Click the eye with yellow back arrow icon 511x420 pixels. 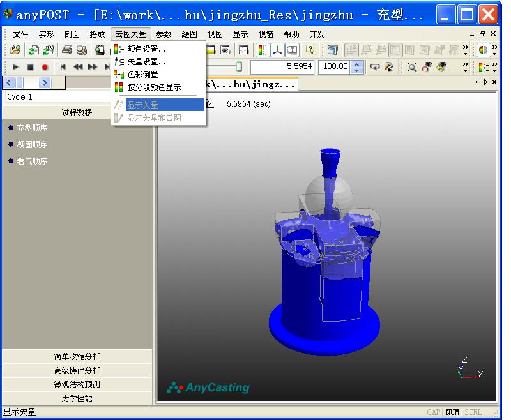pyautogui.click(x=441, y=67)
